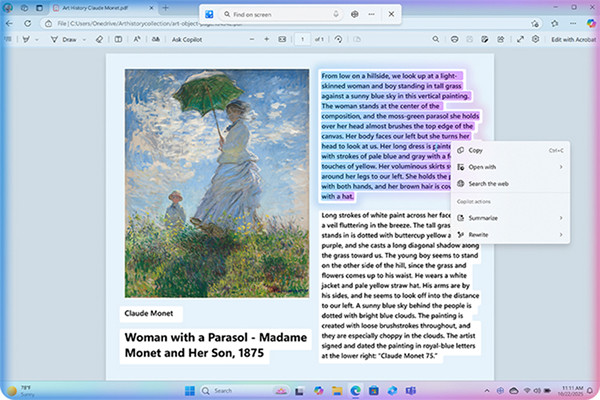
Task: Activate the microphone in Find on screen bar
Action: (336, 14)
